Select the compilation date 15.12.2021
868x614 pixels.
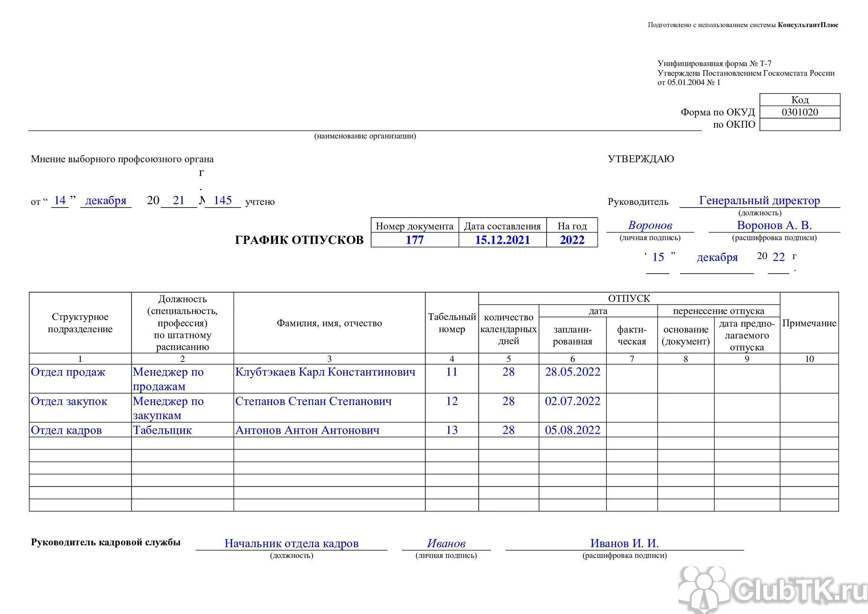coord(502,240)
